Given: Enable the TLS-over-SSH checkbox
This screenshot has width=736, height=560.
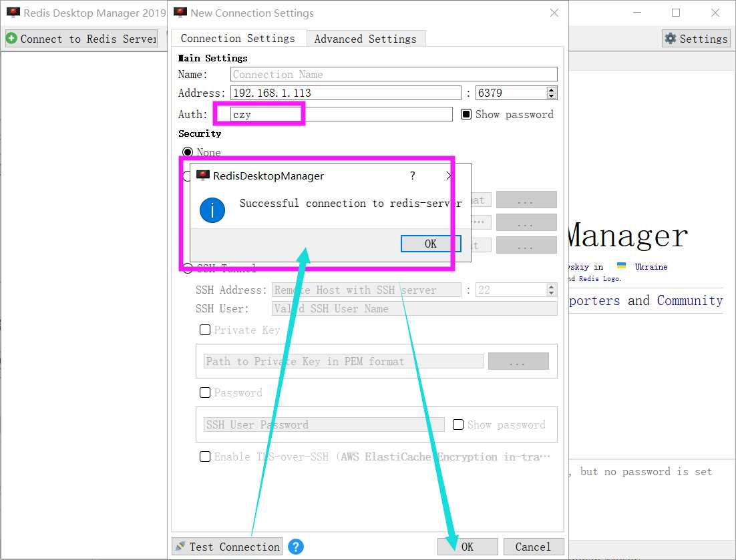Looking at the screenshot, I should (205, 457).
